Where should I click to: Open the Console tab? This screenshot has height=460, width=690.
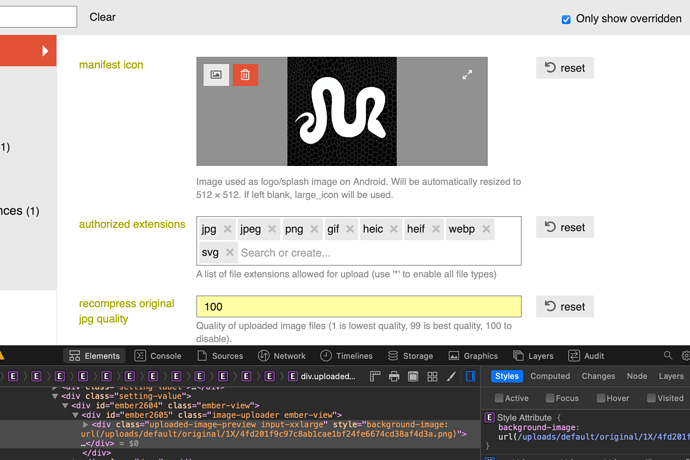(158, 356)
